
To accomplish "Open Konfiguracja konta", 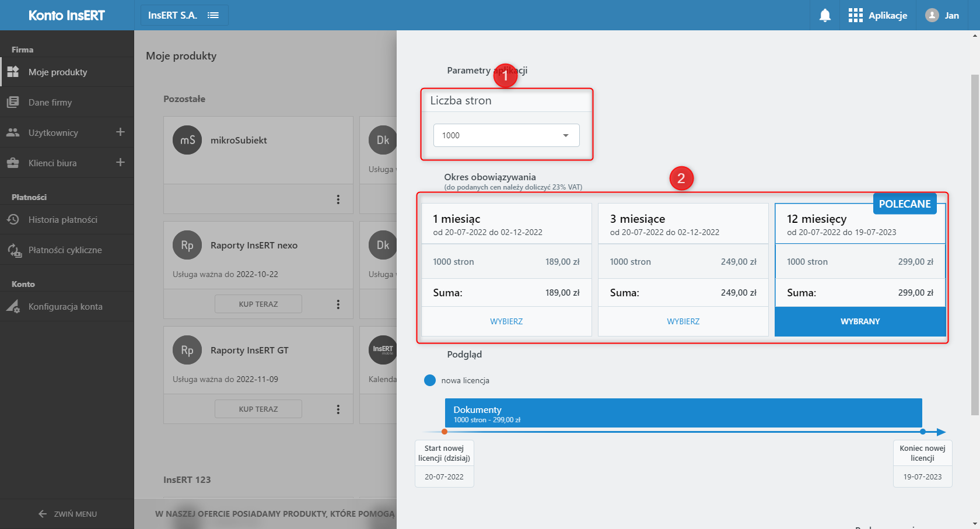I will coord(67,306).
